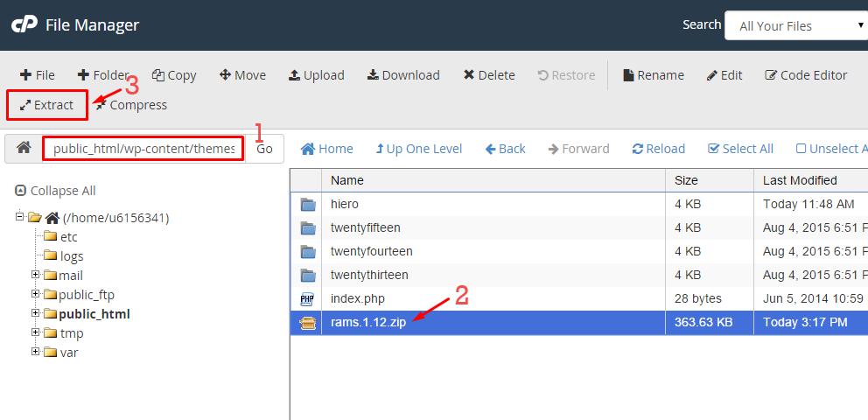Create a new Folder from toolbar
The width and height of the screenshot is (868, 420).
103,75
